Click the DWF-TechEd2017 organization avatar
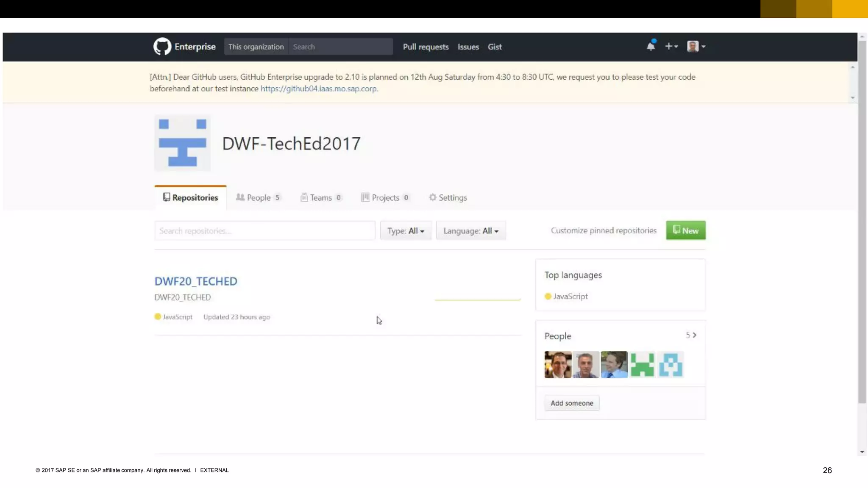Image resolution: width=868 pixels, height=488 pixels. 182,143
